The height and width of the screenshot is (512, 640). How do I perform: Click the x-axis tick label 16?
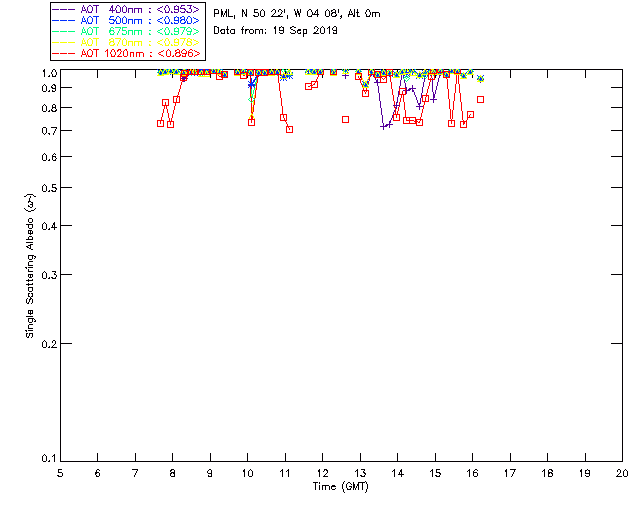[x=473, y=473]
